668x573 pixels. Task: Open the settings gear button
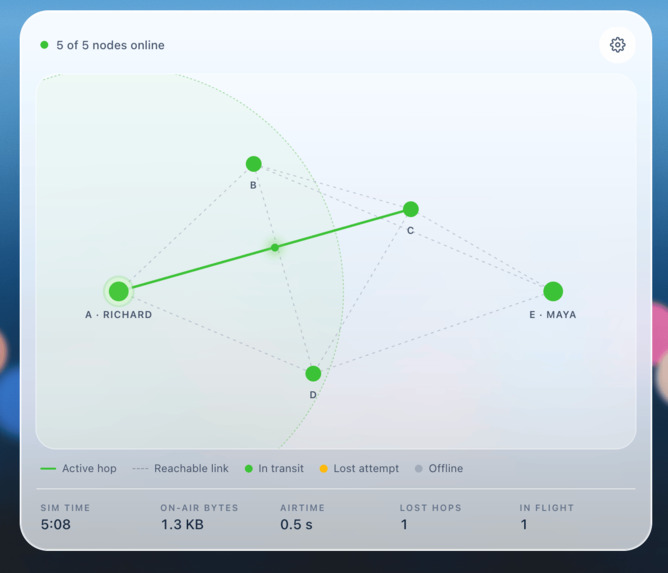(x=617, y=45)
